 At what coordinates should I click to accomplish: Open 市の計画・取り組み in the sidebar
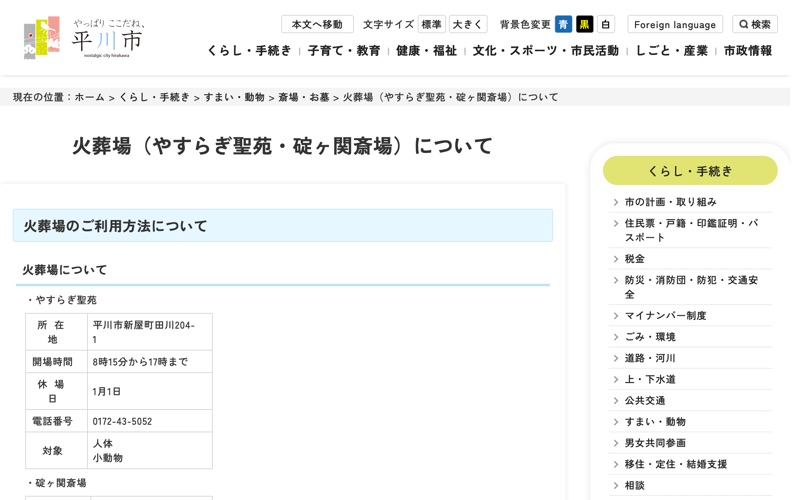coord(670,202)
